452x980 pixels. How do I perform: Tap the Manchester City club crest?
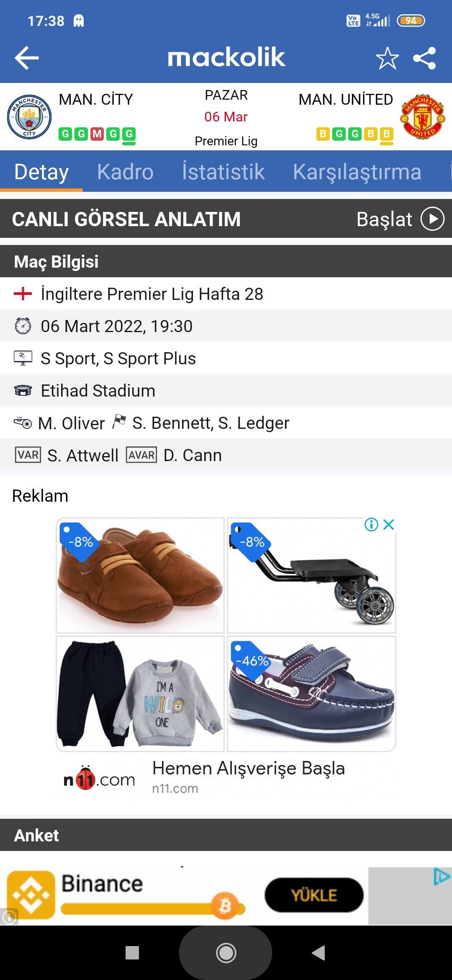29,117
